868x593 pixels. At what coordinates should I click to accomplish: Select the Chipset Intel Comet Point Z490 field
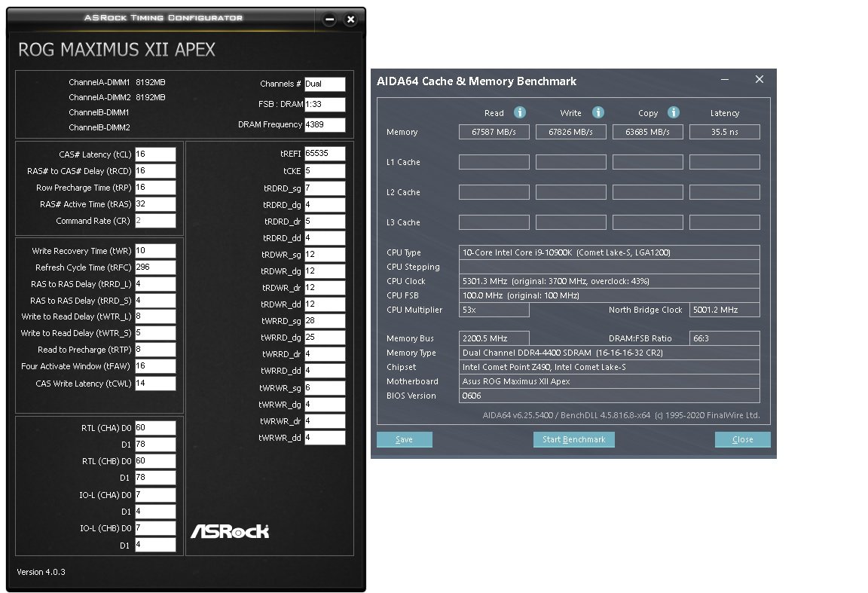tap(609, 367)
